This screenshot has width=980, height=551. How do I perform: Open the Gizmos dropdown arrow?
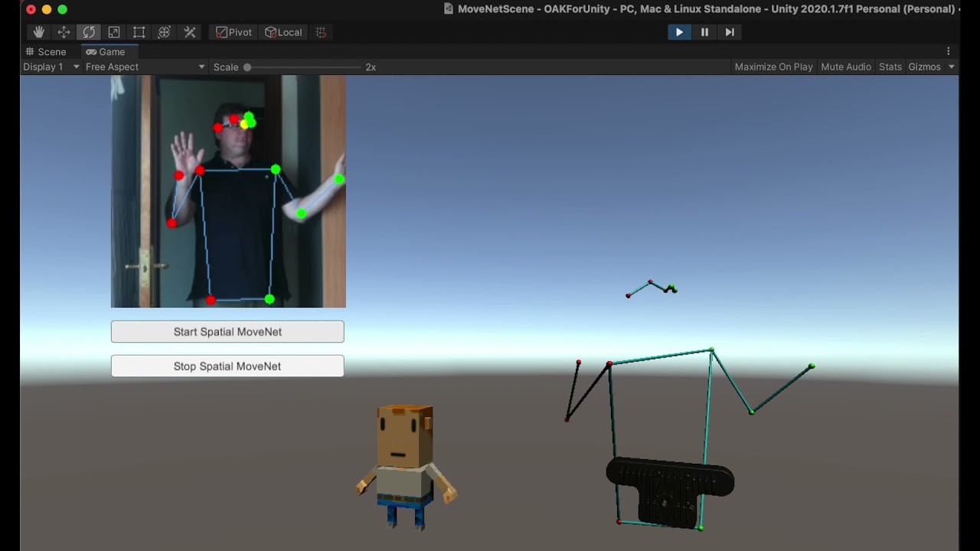952,67
